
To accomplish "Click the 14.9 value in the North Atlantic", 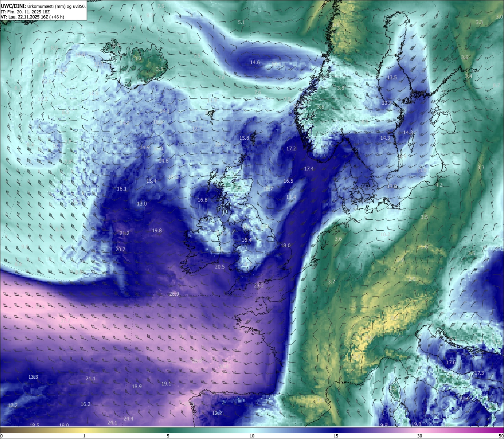I will (x=145, y=148).
